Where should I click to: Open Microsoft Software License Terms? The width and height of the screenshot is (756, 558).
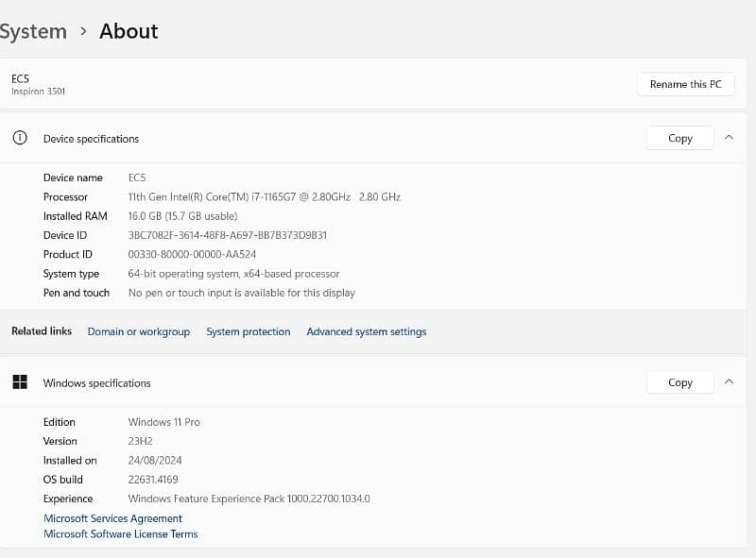coord(120,534)
